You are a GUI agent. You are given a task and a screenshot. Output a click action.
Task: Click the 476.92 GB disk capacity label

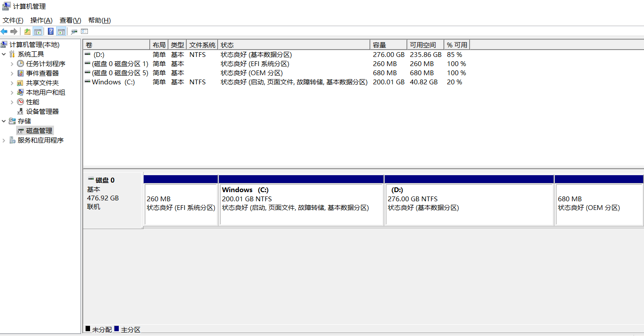pos(103,198)
